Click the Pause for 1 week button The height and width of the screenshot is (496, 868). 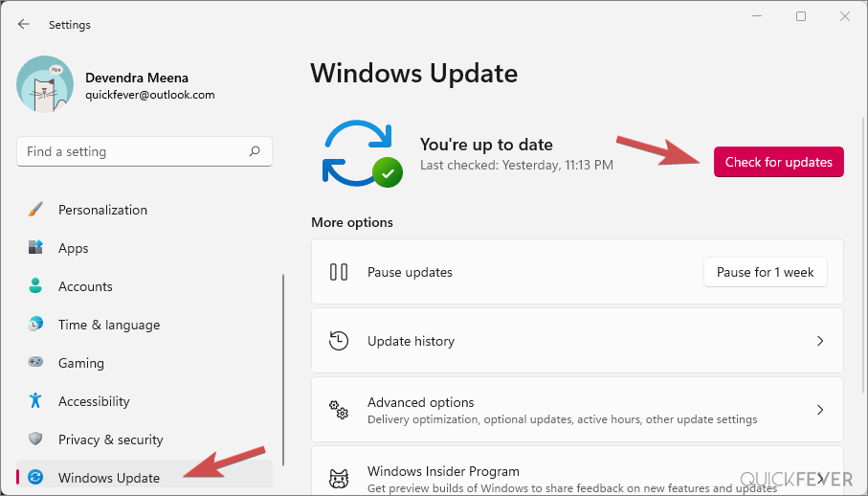click(765, 272)
